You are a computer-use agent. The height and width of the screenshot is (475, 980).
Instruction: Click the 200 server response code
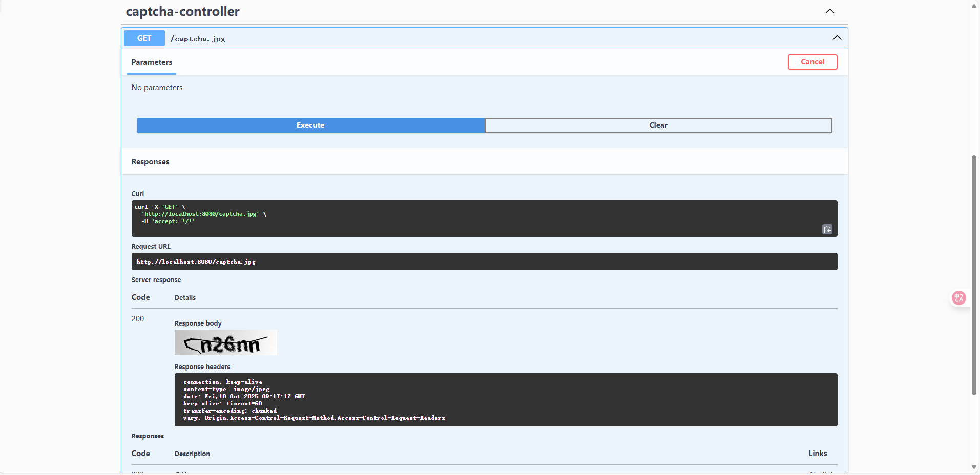[138, 319]
